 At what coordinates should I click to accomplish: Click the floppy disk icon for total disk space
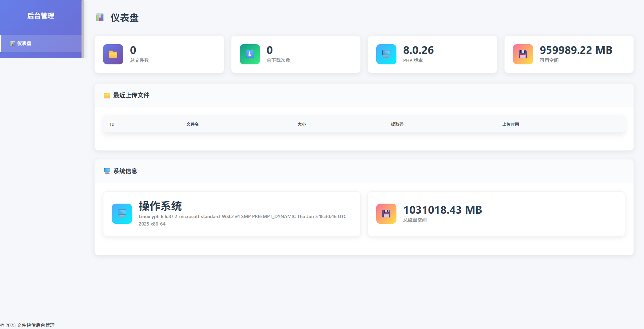pos(386,214)
